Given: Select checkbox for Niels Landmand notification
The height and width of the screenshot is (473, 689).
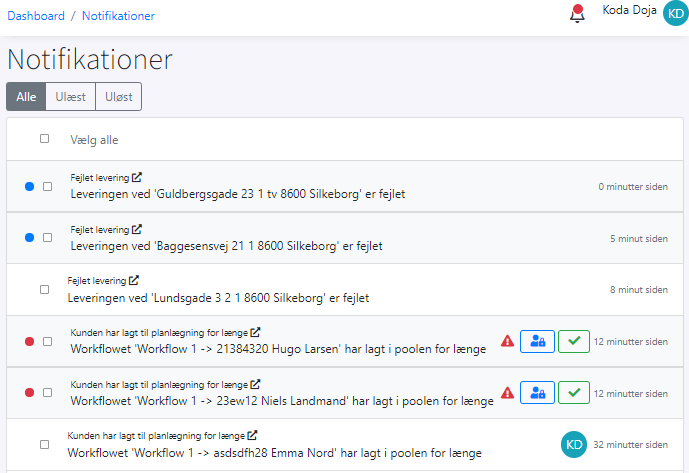Looking at the screenshot, I should point(47,393).
